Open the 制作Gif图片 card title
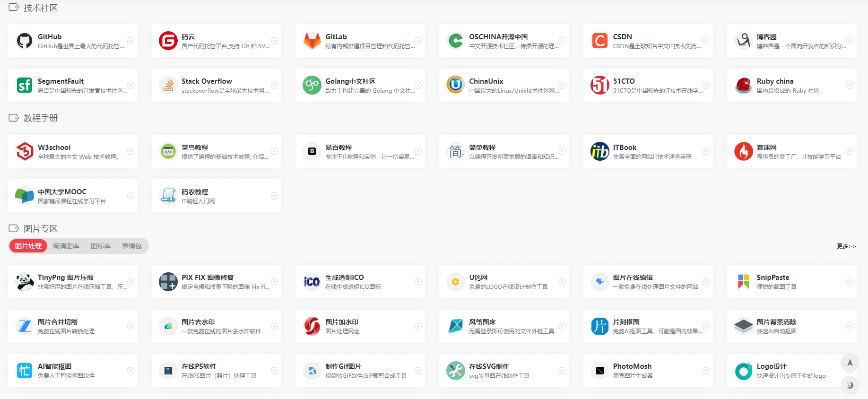Viewport: 868px width, 399px height. (x=343, y=366)
